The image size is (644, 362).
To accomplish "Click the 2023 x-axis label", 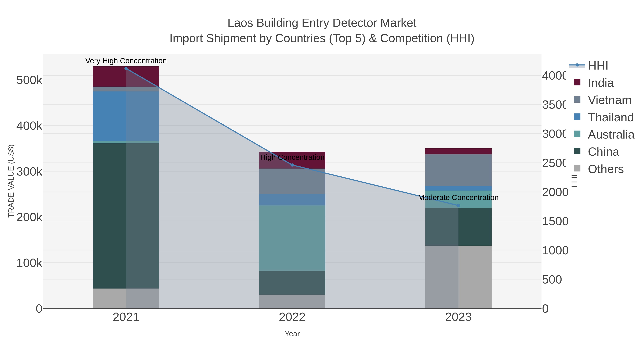I will click(458, 317).
